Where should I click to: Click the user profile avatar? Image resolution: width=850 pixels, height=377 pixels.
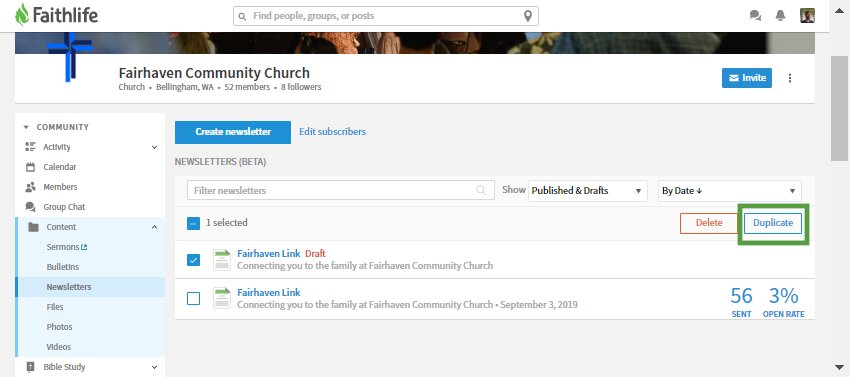807,16
